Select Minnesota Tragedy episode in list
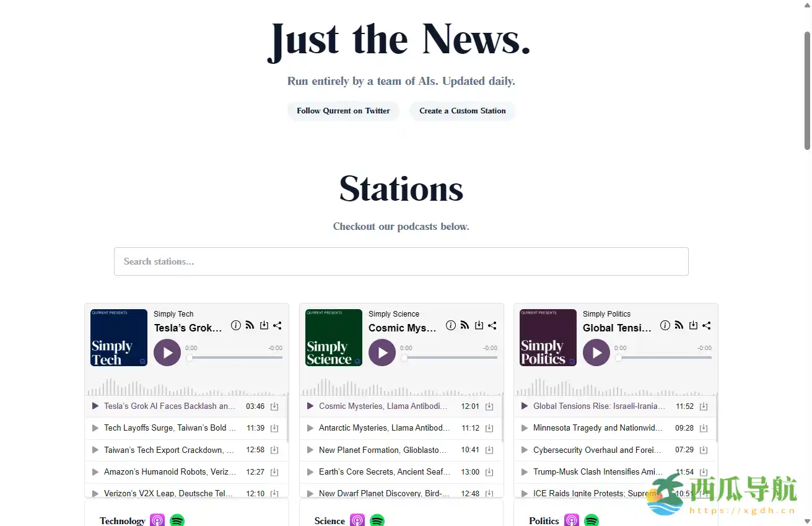The width and height of the screenshot is (812, 526). pos(598,428)
